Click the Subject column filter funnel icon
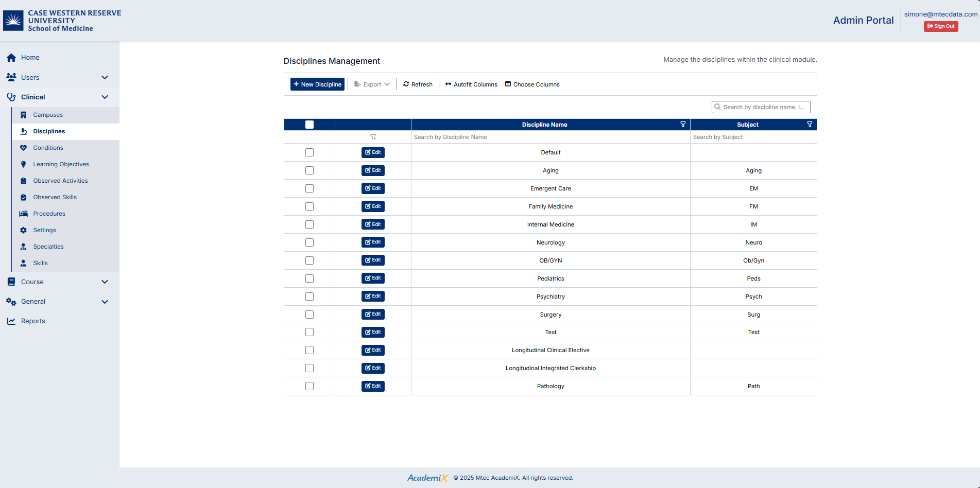The width and height of the screenshot is (980, 488). 810,125
